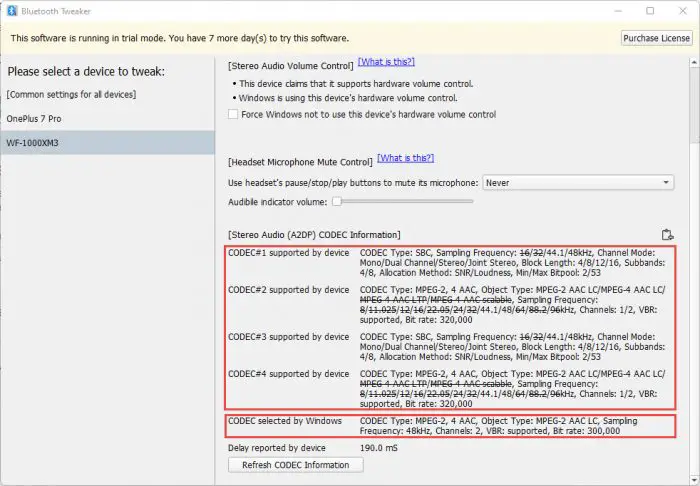Close the Bluetooth Tweaker window

tap(683, 11)
